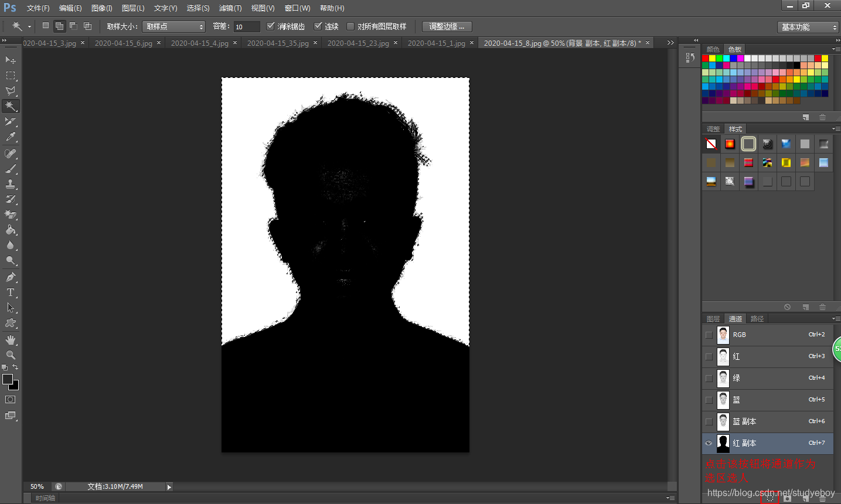The height and width of the screenshot is (504, 841).
Task: Switch to 图层 layers tab
Action: coord(713,319)
